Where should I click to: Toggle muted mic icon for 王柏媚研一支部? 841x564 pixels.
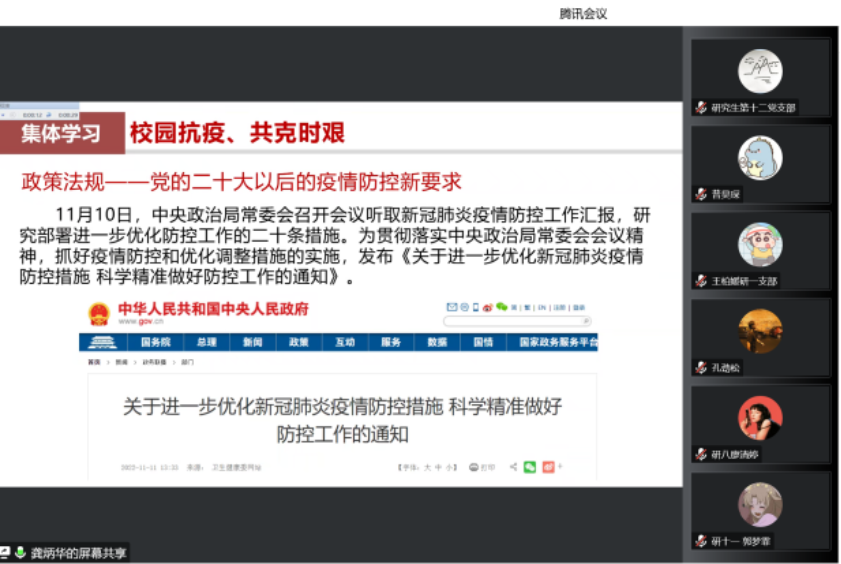tap(702, 281)
